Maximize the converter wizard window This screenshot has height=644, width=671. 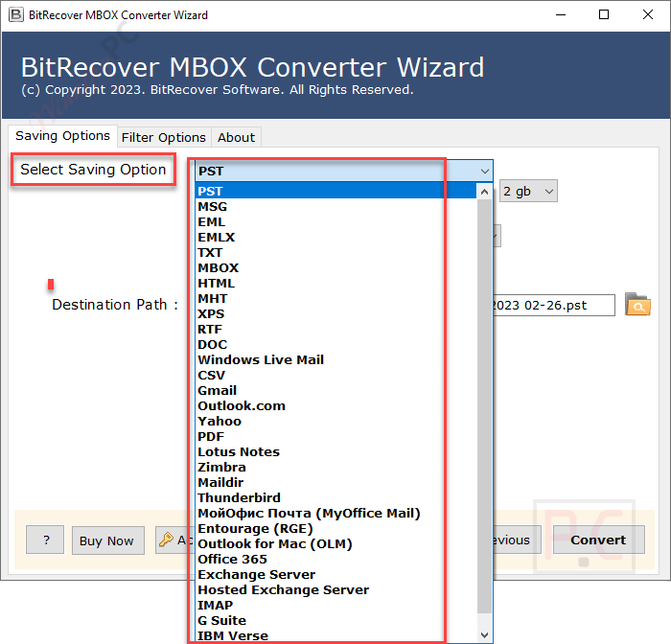[x=604, y=14]
